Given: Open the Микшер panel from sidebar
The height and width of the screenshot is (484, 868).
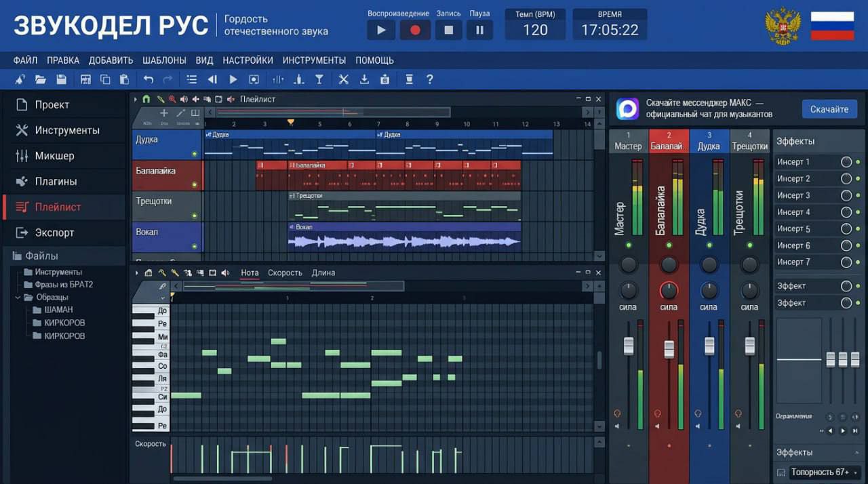Looking at the screenshot, I should [54, 156].
